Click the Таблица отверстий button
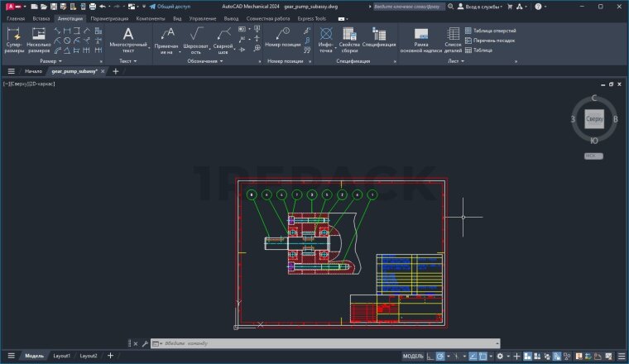629x364 pixels. click(x=494, y=31)
